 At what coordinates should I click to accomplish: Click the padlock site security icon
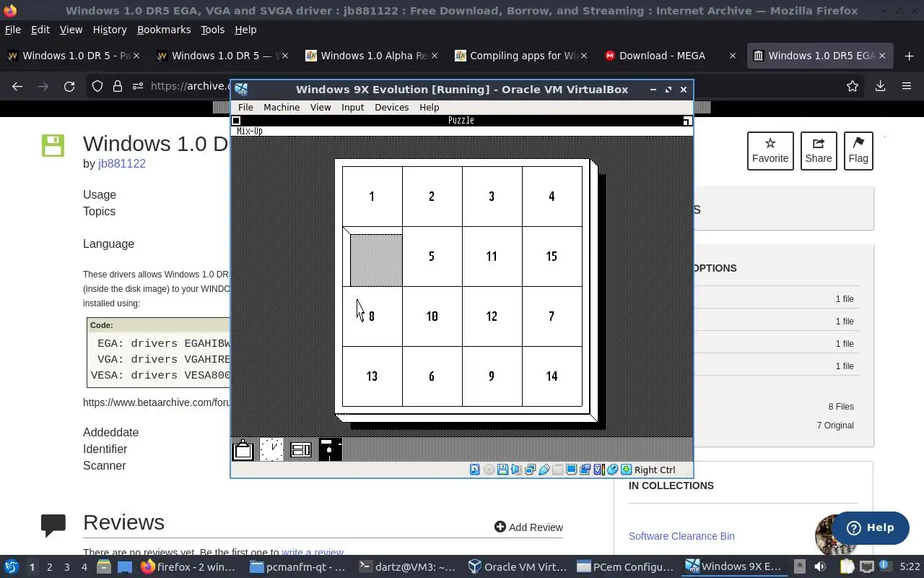click(118, 86)
